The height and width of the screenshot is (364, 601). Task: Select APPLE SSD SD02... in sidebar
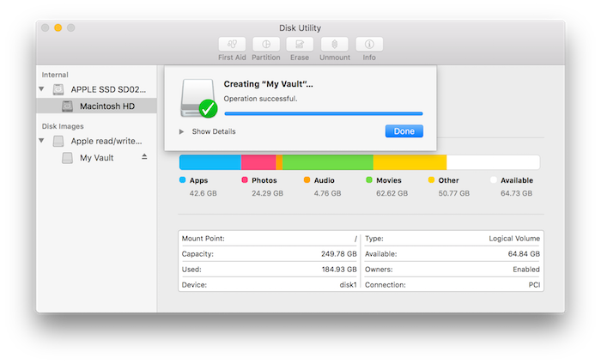(96, 89)
